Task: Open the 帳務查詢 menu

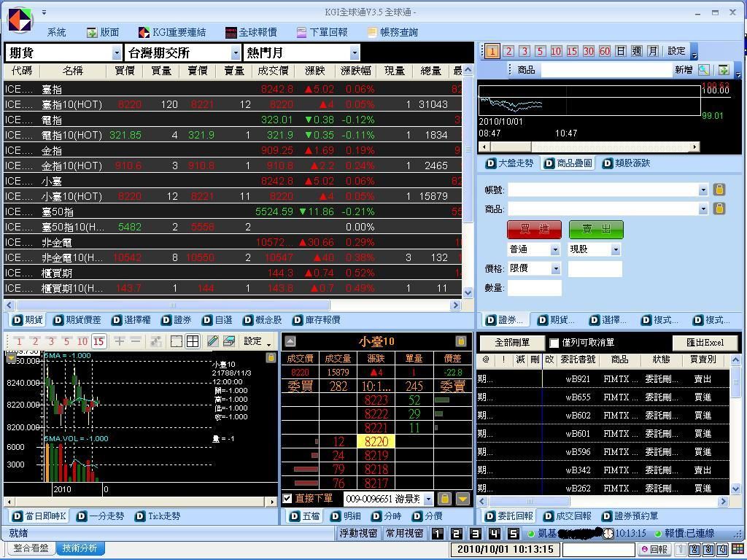Action: [392, 32]
